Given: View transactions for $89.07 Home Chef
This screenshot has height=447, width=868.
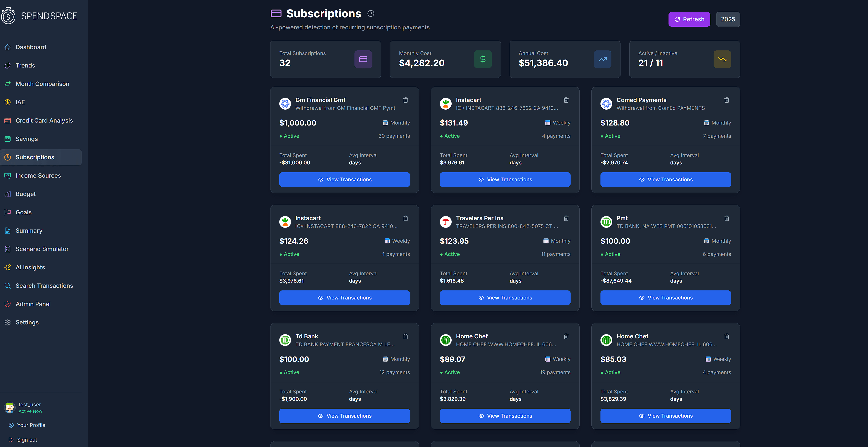Looking at the screenshot, I should pos(505,416).
